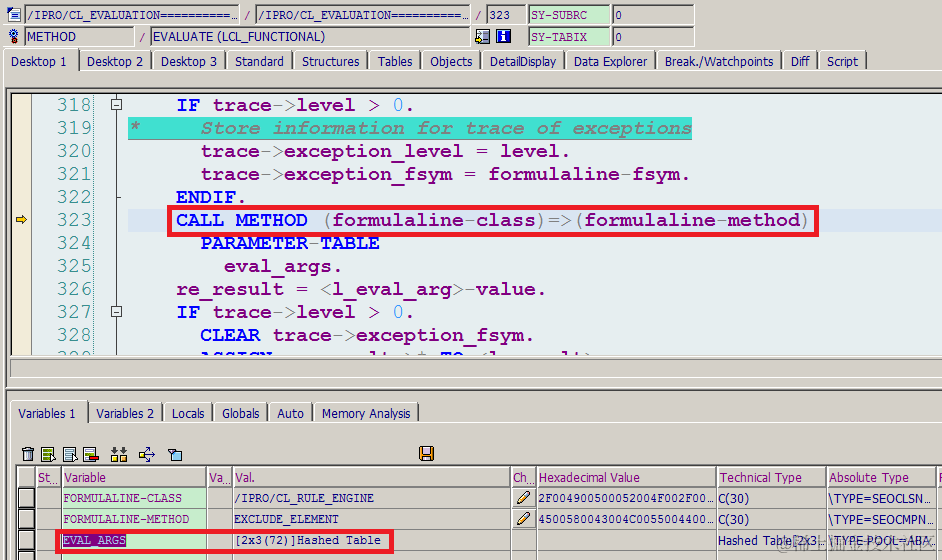Click the blue information icon in header
The image size is (942, 560).
(x=503, y=37)
